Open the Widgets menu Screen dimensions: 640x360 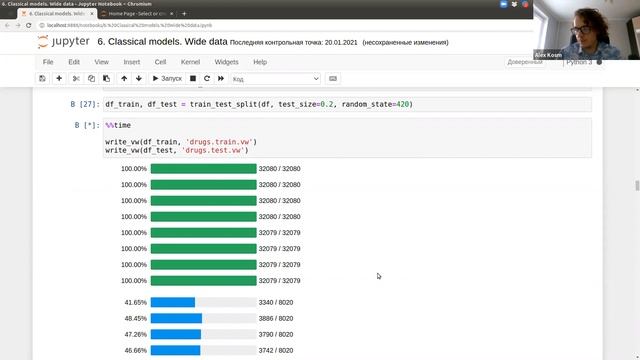(x=226, y=62)
